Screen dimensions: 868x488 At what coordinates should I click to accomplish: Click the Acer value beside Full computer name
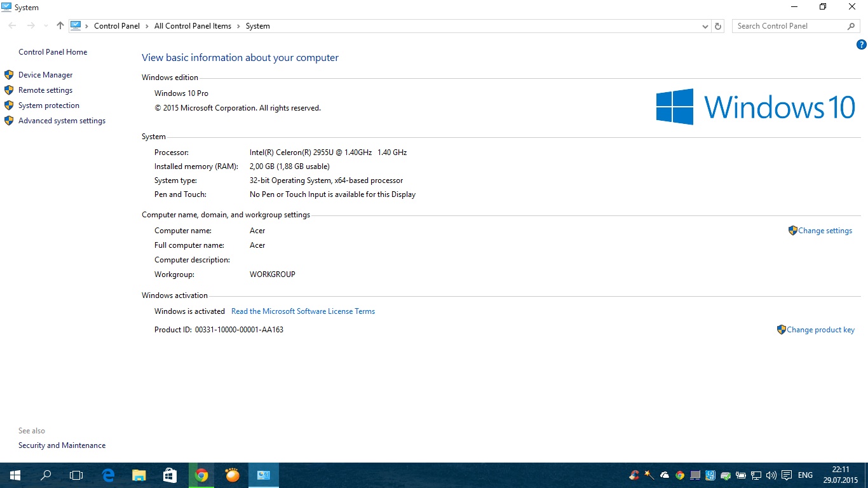[x=257, y=245]
